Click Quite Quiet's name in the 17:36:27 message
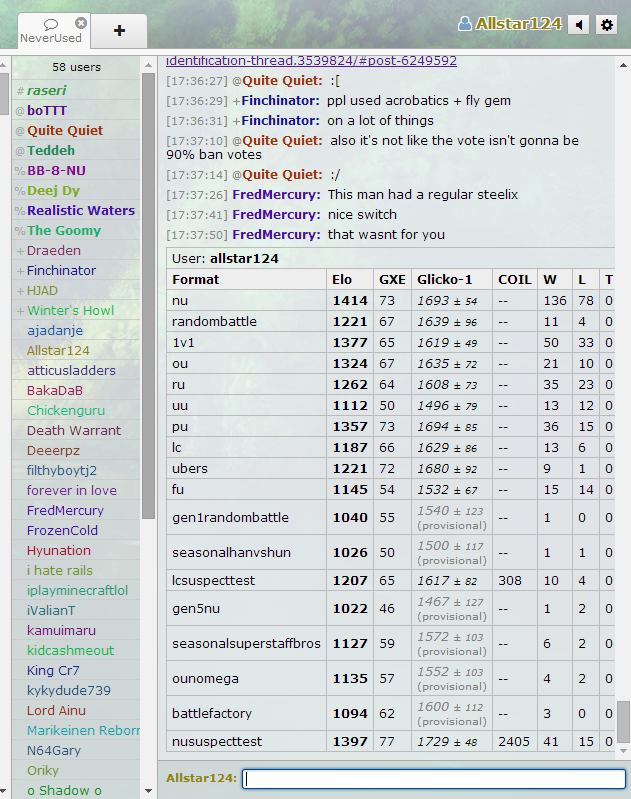The image size is (631, 799). [282, 81]
